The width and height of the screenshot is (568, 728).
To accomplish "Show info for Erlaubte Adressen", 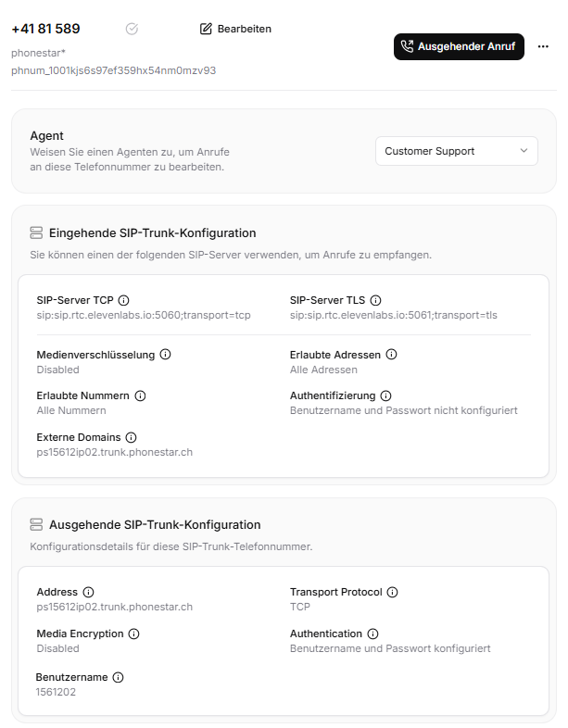I will click(x=391, y=354).
